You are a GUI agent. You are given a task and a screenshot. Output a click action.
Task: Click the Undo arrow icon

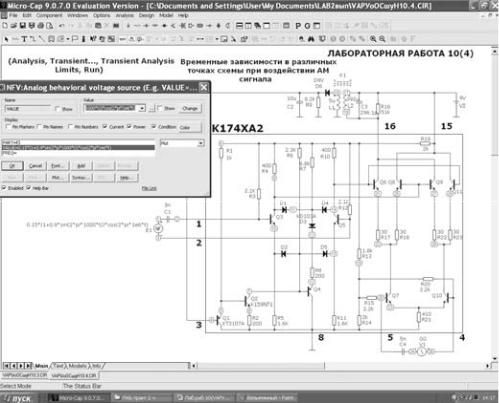[x=62, y=26]
